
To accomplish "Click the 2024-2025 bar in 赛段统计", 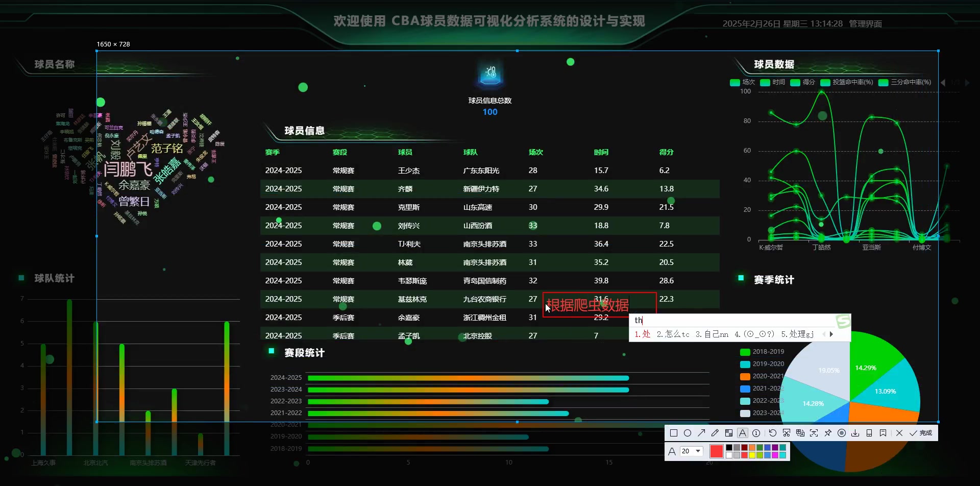I will pos(468,378).
